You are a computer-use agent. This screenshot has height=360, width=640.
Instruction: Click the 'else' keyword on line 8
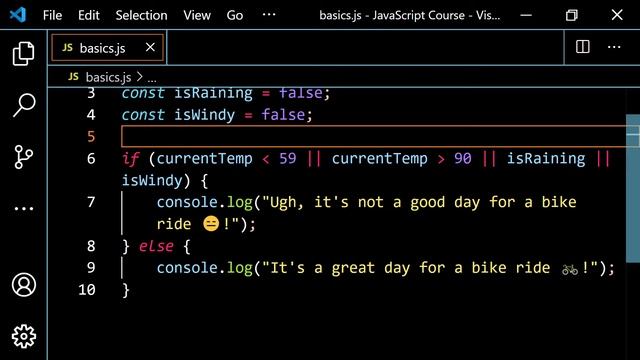pyautogui.click(x=156, y=246)
